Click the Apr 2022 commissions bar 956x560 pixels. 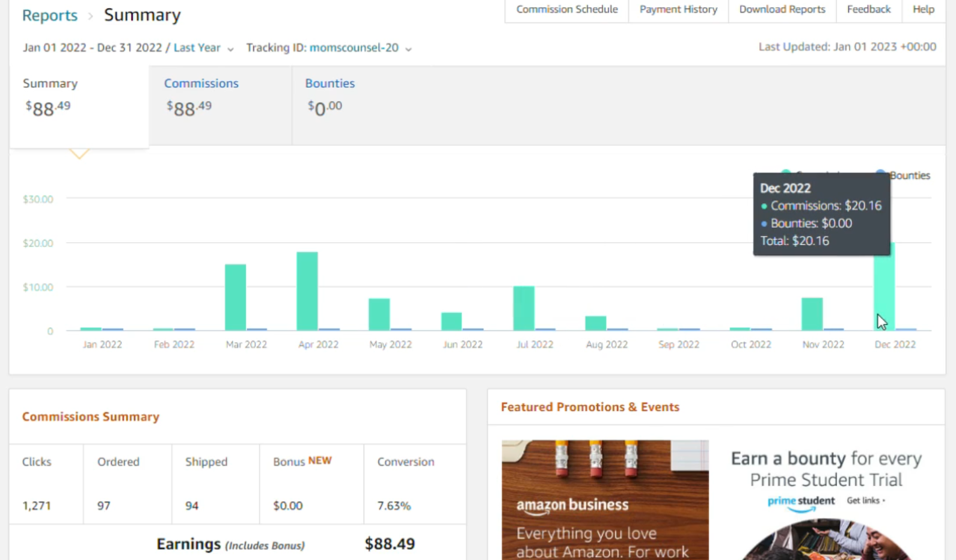point(307,291)
